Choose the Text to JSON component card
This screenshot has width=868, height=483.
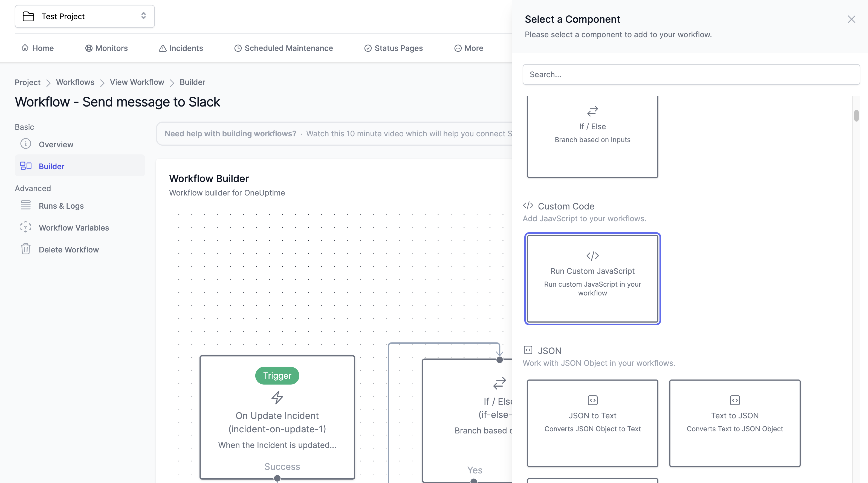coord(734,423)
